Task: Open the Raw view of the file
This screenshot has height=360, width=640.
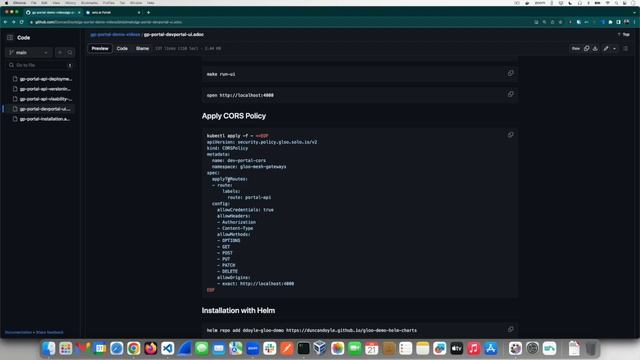Action: 576,49
